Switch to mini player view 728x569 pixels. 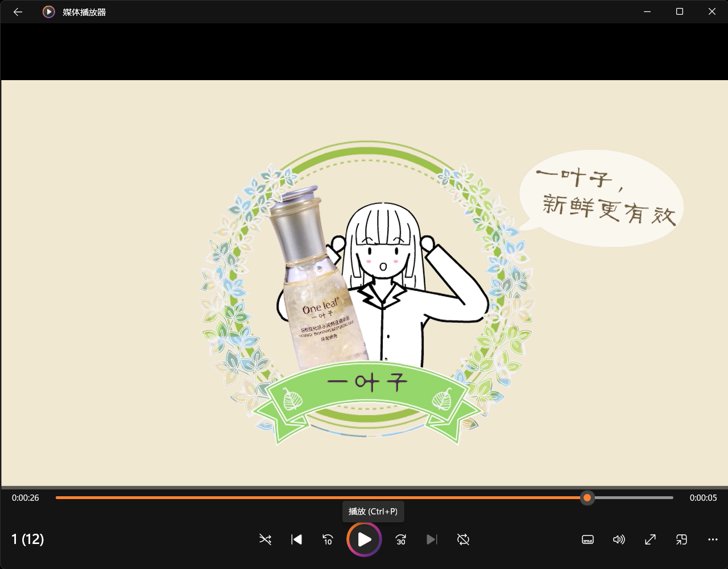pyautogui.click(x=681, y=539)
